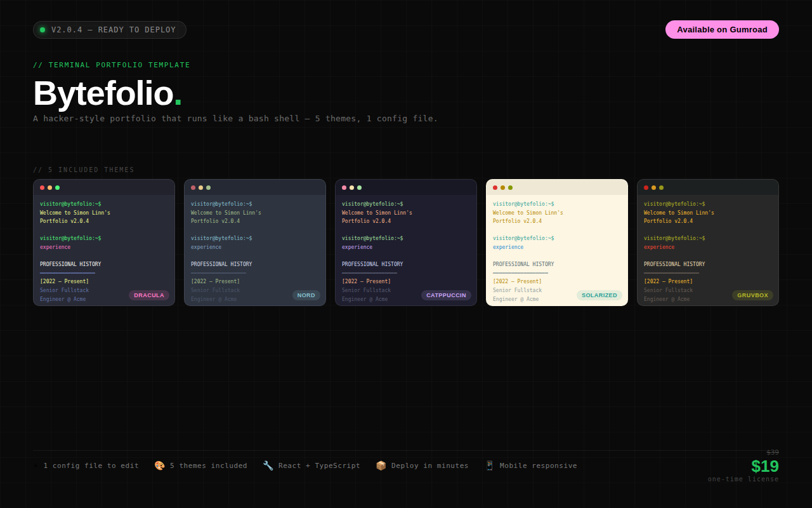Click the palette icon beside themes included
Viewport: 812px width, 508px height.
[x=159, y=465]
